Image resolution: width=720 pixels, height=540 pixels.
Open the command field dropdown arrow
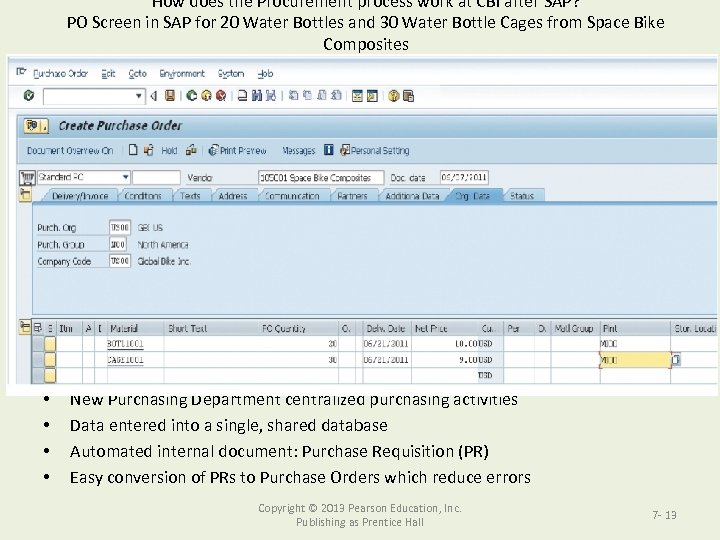click(138, 96)
